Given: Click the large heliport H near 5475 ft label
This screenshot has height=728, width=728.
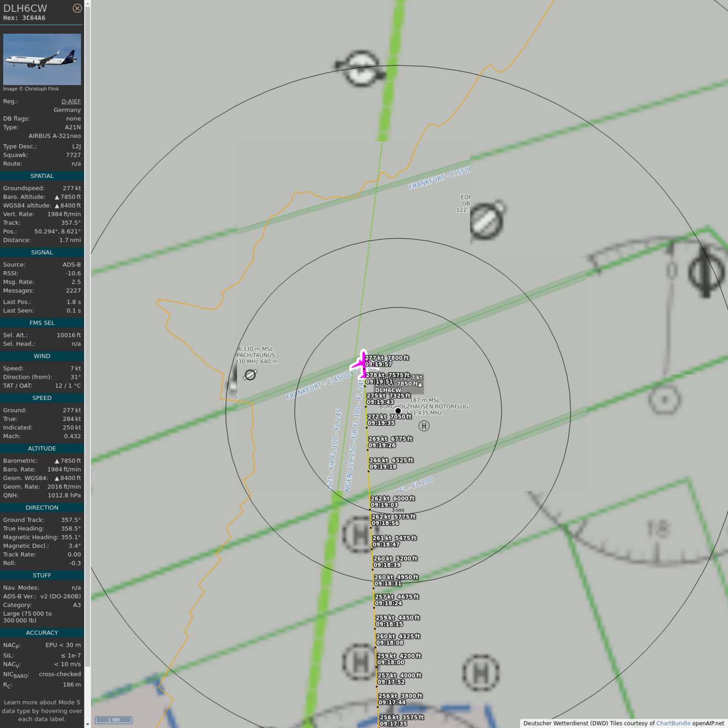Looking at the screenshot, I should 358,534.
